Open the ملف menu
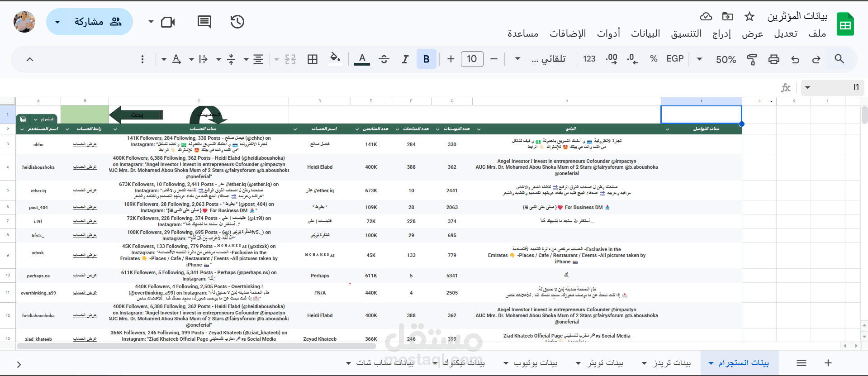Image resolution: width=868 pixels, height=376 pixels. click(x=817, y=33)
